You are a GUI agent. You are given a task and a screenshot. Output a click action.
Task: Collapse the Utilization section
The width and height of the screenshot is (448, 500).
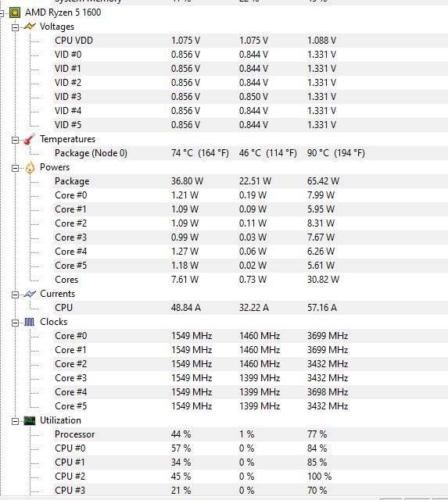(15, 422)
